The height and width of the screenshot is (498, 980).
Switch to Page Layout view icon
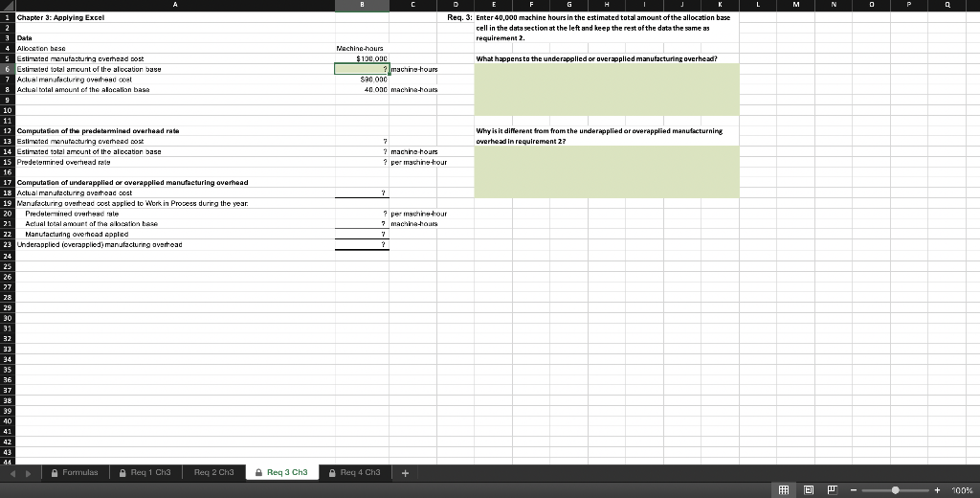tap(808, 490)
